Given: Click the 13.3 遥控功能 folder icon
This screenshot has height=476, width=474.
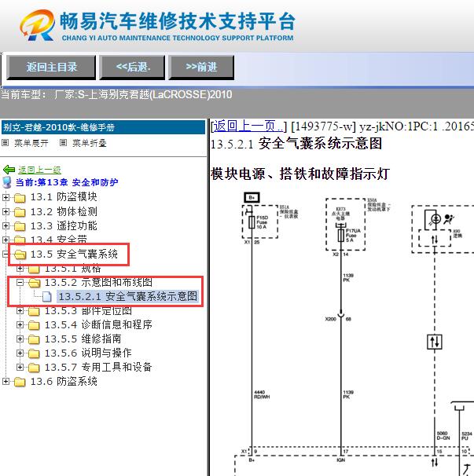Looking at the screenshot, I should [20, 226].
